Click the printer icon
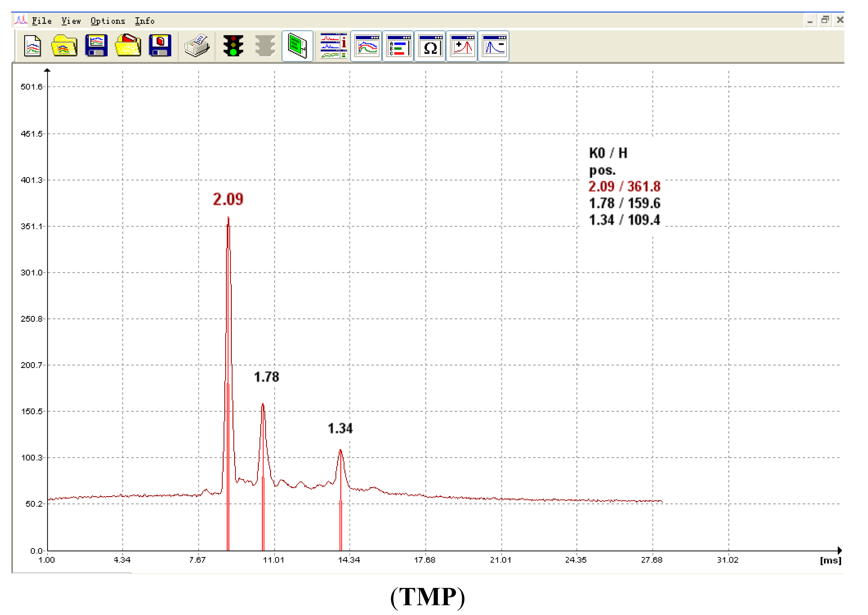This screenshot has width=868, height=615. (x=197, y=46)
